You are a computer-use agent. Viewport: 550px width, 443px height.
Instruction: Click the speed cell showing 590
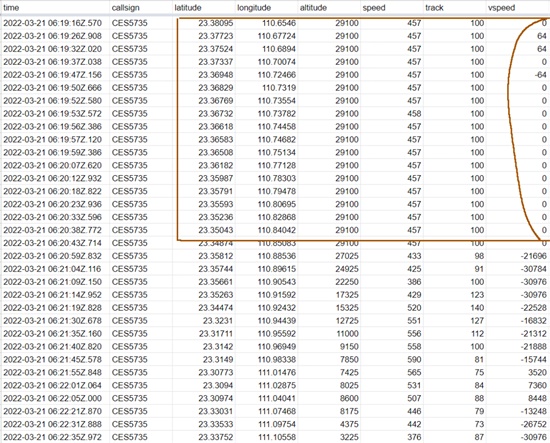392,360
